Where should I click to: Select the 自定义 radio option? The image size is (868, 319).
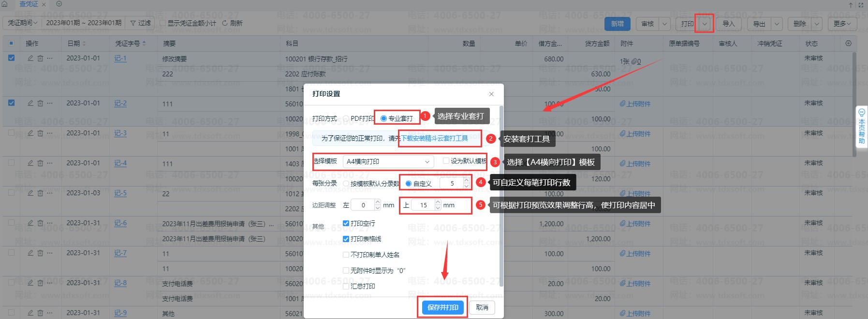(409, 184)
